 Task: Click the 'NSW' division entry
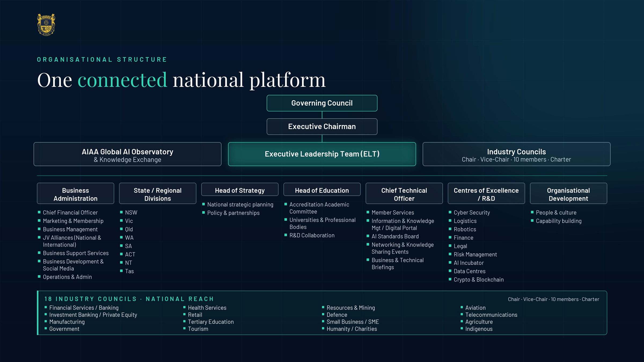[131, 213]
